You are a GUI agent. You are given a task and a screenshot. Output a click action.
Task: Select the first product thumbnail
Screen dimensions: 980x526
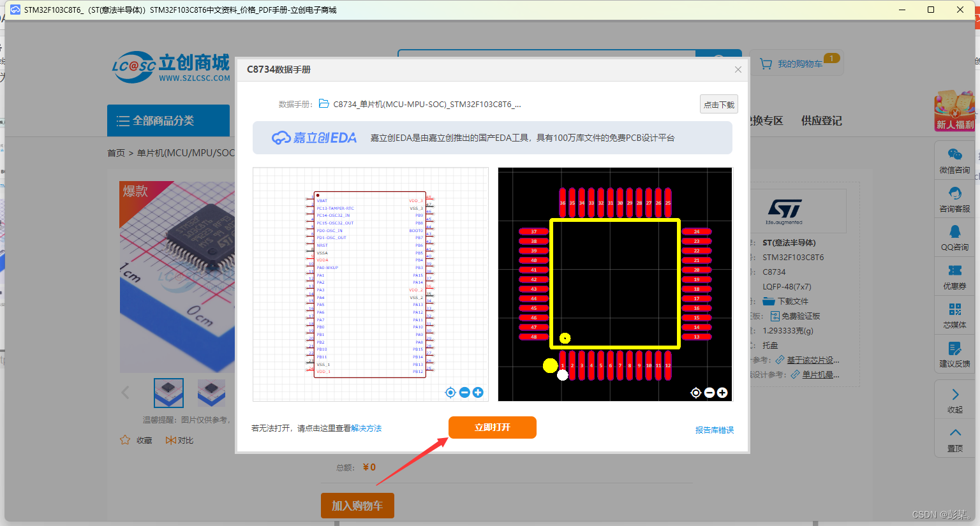click(168, 393)
